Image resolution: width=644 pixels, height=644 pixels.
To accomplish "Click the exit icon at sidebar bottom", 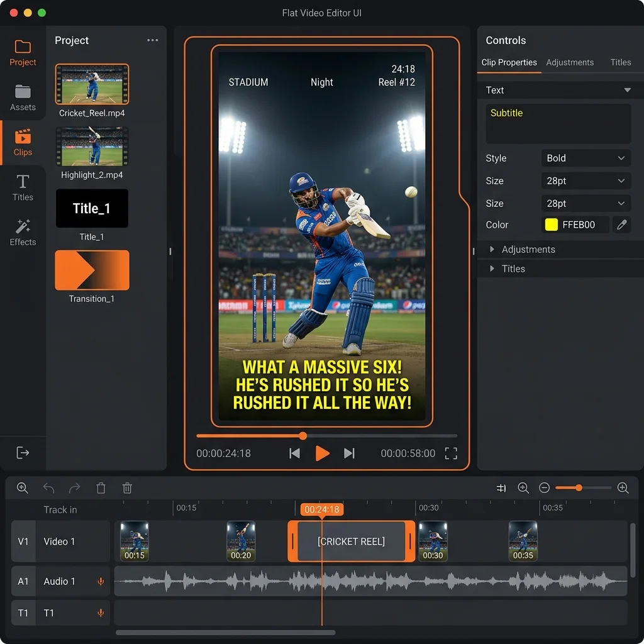I will 23,453.
